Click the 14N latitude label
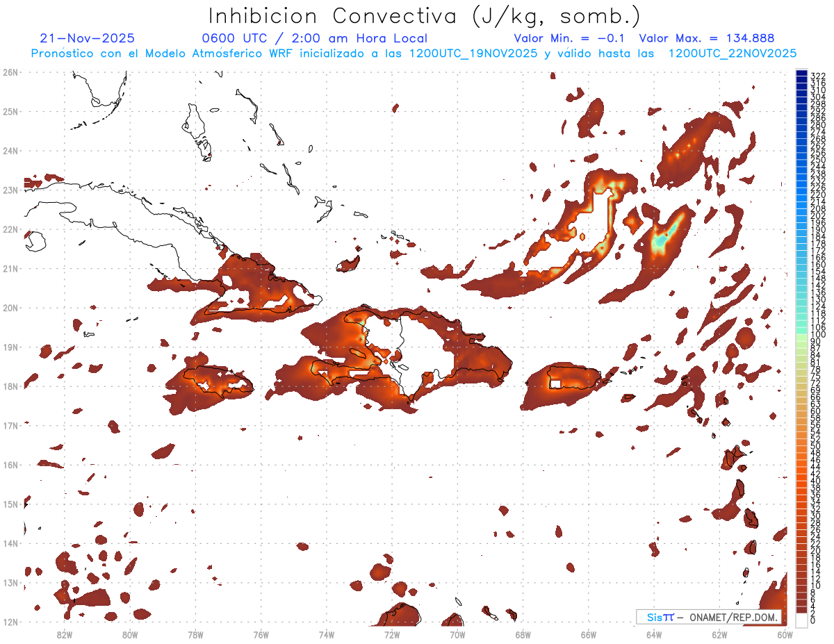The width and height of the screenshot is (834, 644). [x=10, y=543]
